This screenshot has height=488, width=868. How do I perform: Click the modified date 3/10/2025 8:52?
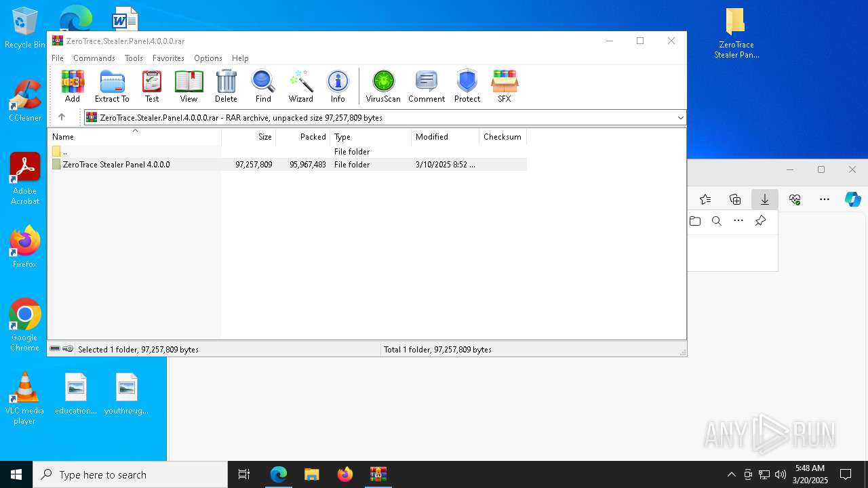(445, 165)
